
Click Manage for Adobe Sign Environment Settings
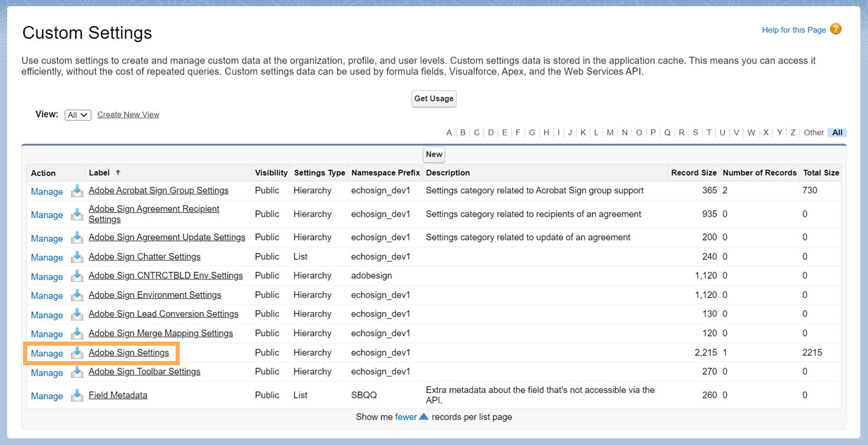[47, 295]
